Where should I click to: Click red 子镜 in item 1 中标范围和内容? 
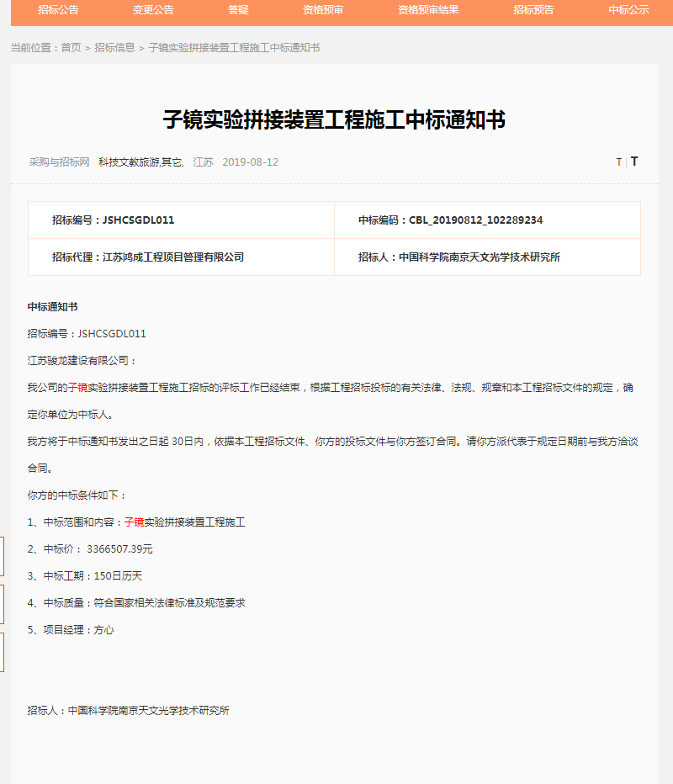click(134, 522)
